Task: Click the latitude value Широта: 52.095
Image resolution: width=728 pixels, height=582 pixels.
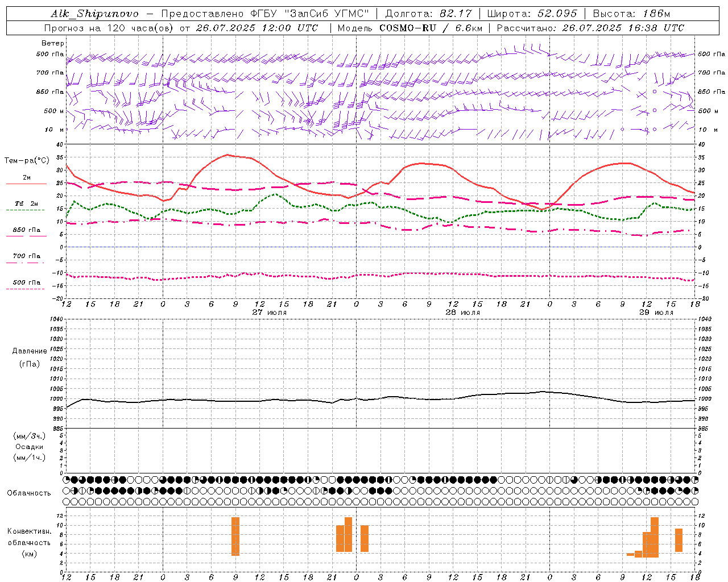Action: pyautogui.click(x=532, y=14)
